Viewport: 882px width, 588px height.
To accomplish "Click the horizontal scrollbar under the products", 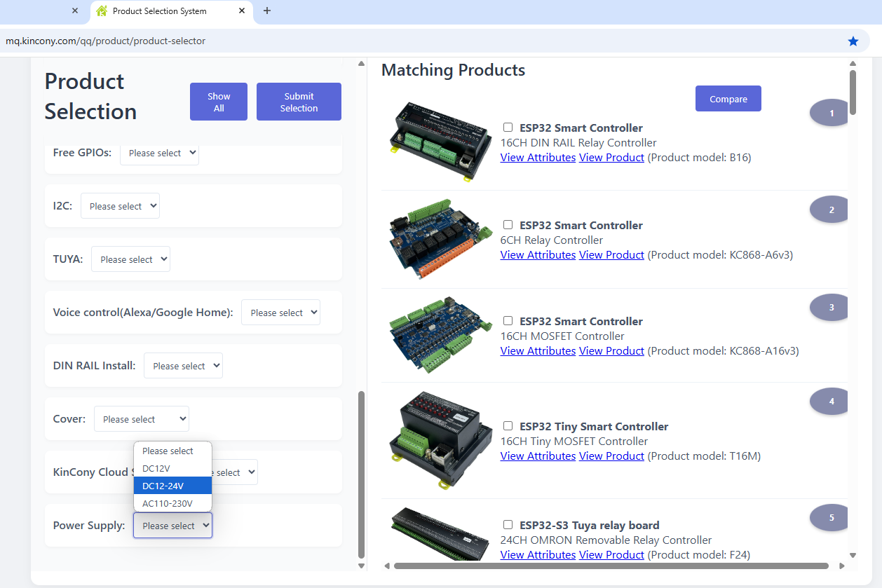I will pyautogui.click(x=610, y=566).
